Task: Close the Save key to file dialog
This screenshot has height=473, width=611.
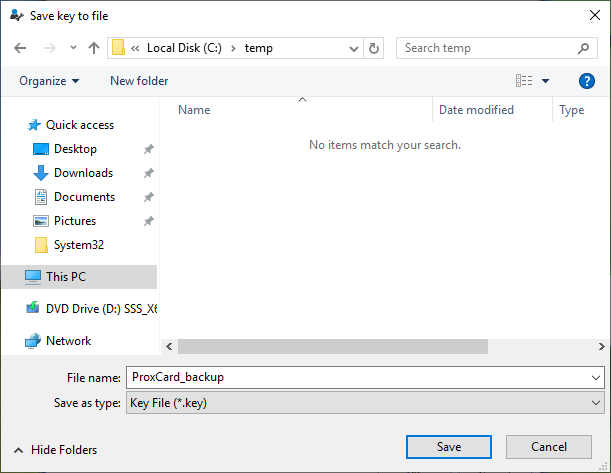Action: point(595,16)
